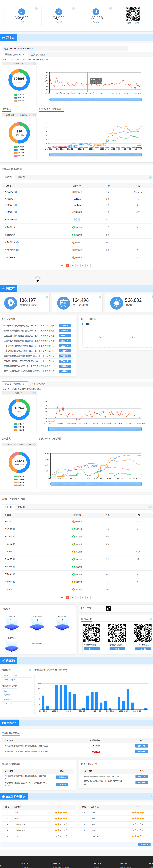Click help icon on 做推广-关键词排名列表 tab bar

[150, 507]
